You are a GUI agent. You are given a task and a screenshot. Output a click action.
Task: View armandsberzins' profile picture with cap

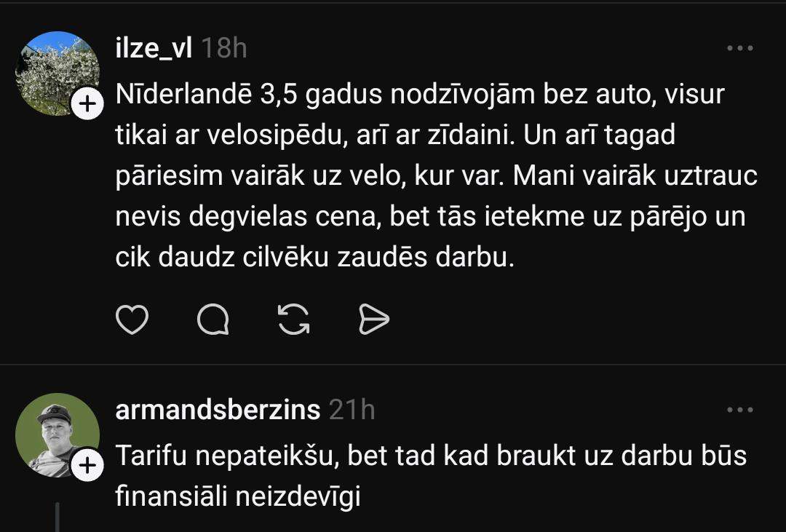click(57, 434)
